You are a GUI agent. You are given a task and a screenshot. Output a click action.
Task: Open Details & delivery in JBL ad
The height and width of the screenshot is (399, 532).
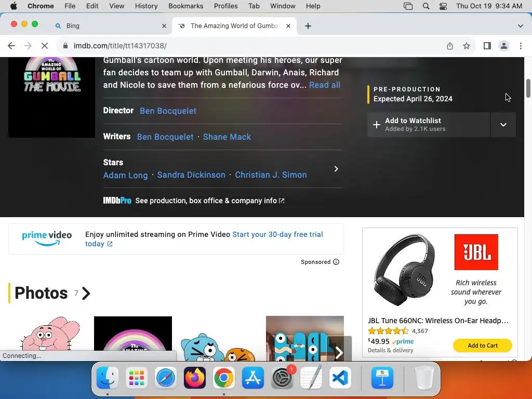click(x=391, y=351)
